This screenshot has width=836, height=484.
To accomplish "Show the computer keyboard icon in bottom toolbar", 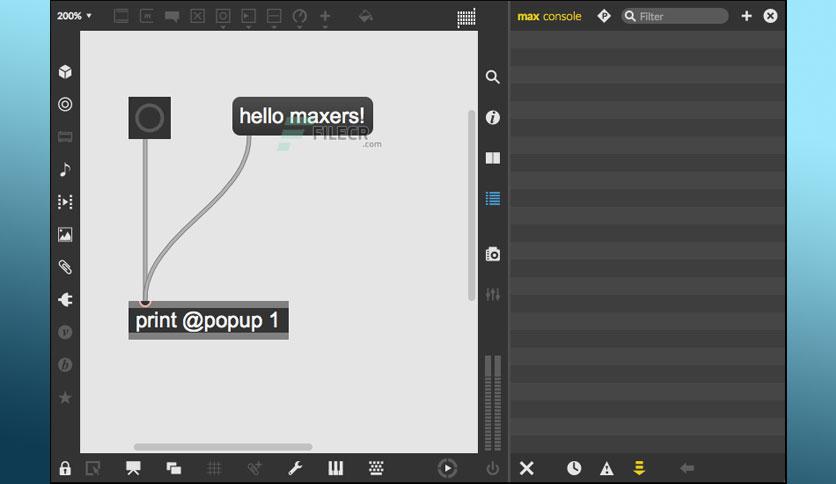I will (376, 469).
